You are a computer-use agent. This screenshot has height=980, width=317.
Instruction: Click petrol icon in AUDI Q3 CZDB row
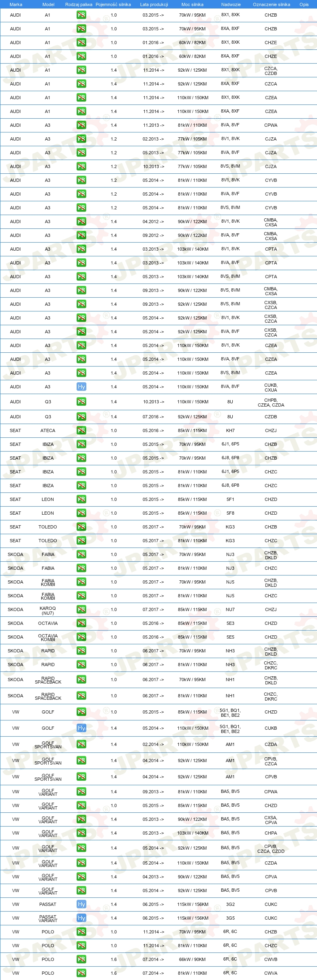pos(81,417)
